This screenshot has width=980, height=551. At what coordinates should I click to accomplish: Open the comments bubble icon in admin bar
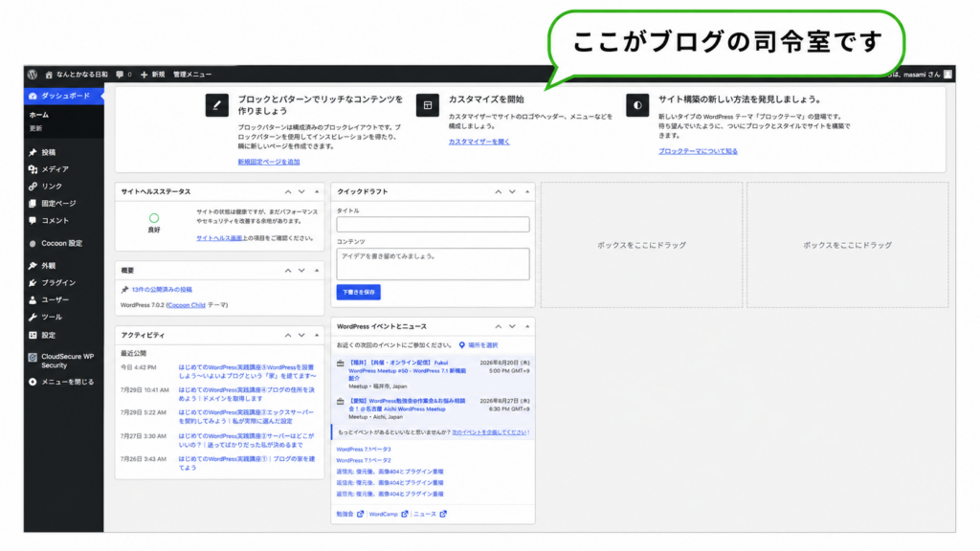120,75
